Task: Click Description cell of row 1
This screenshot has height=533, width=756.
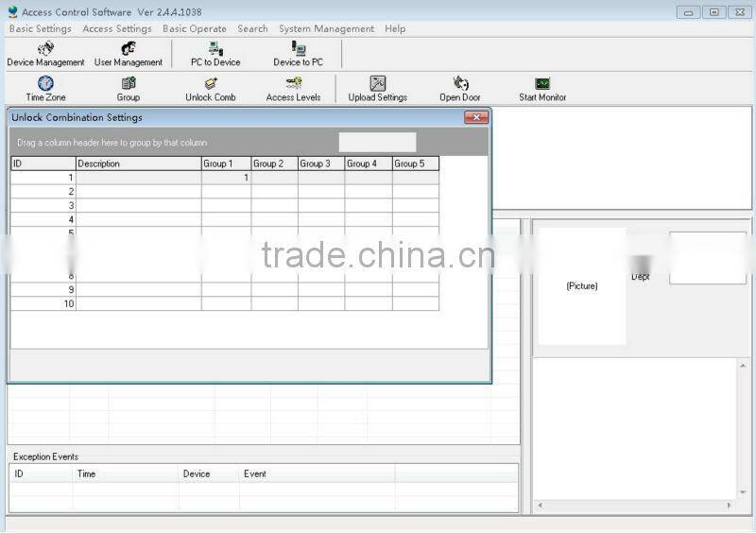Action: coord(138,178)
